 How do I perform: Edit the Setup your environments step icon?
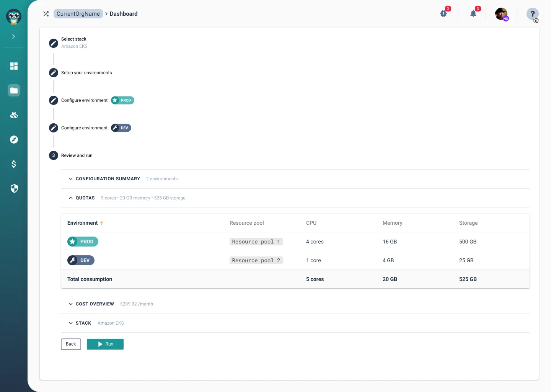click(x=54, y=73)
